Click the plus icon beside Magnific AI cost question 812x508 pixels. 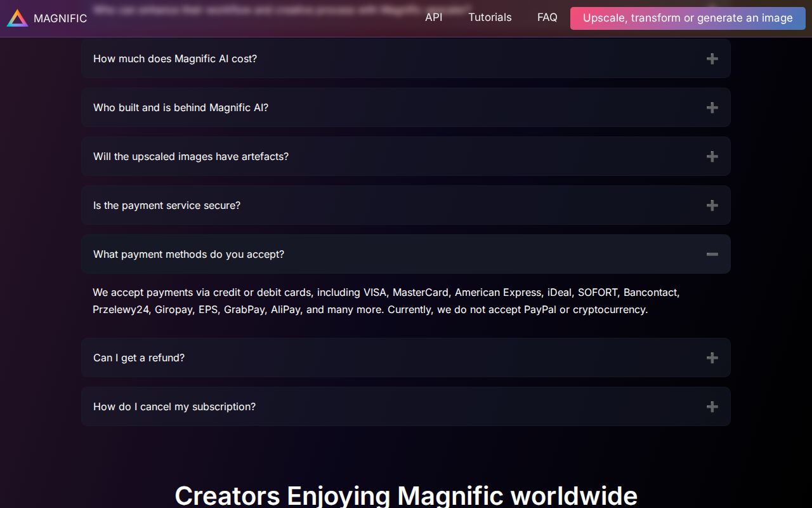pyautogui.click(x=712, y=58)
